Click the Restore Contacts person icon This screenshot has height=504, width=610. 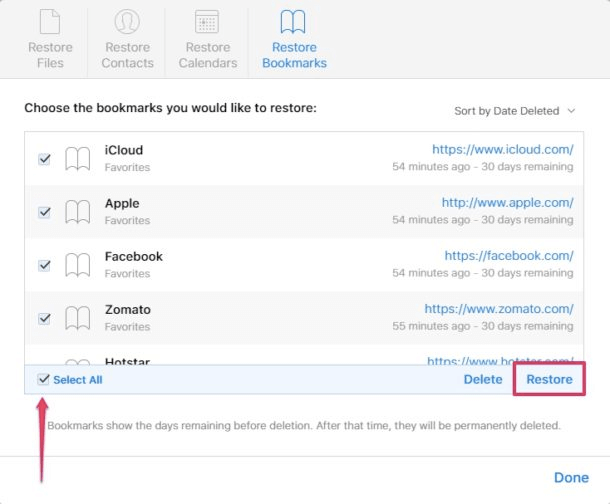pyautogui.click(x=127, y=21)
